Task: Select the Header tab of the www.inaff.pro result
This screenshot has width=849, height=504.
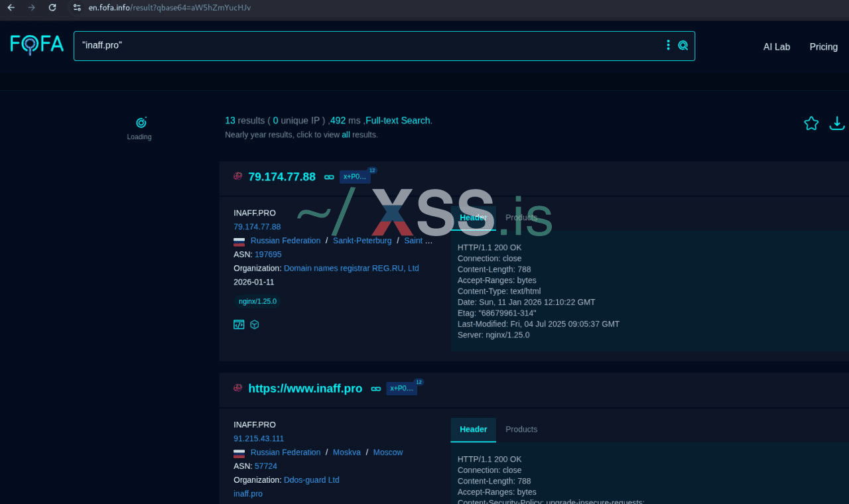Action: [473, 429]
